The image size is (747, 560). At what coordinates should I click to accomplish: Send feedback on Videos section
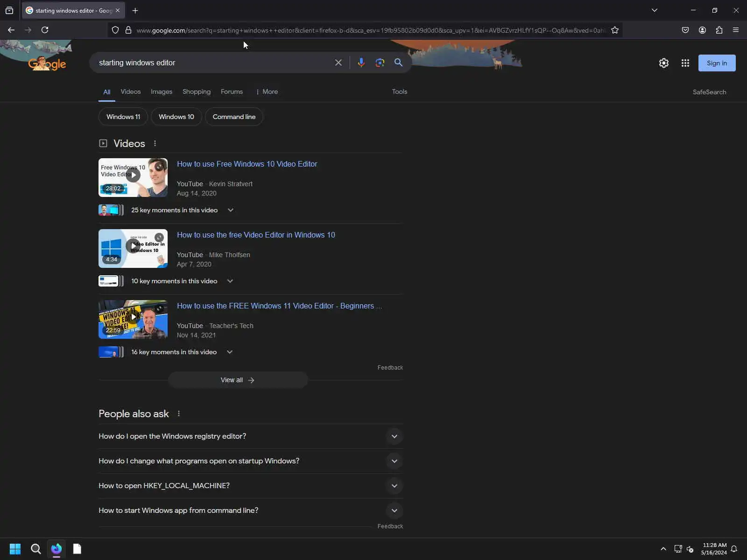coord(390,368)
